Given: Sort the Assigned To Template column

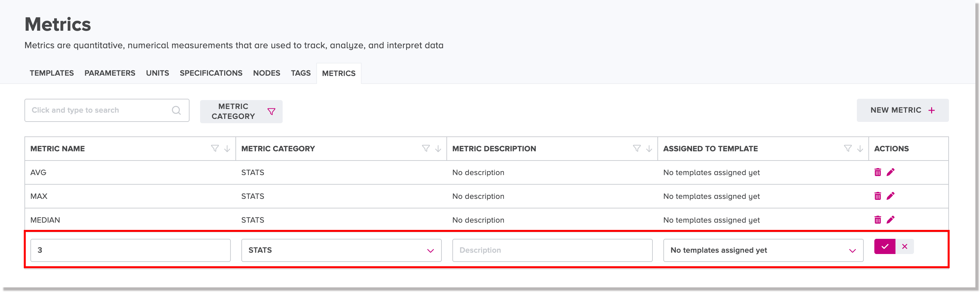Looking at the screenshot, I should (860, 148).
